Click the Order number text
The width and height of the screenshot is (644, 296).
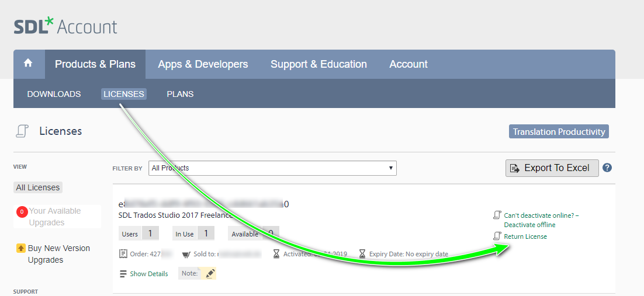(x=151, y=254)
